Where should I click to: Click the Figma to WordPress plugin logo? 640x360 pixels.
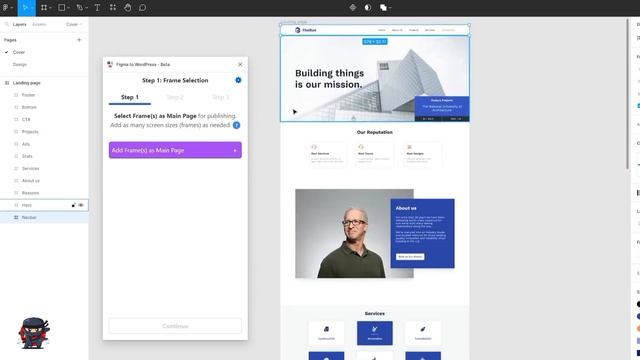[x=110, y=64]
